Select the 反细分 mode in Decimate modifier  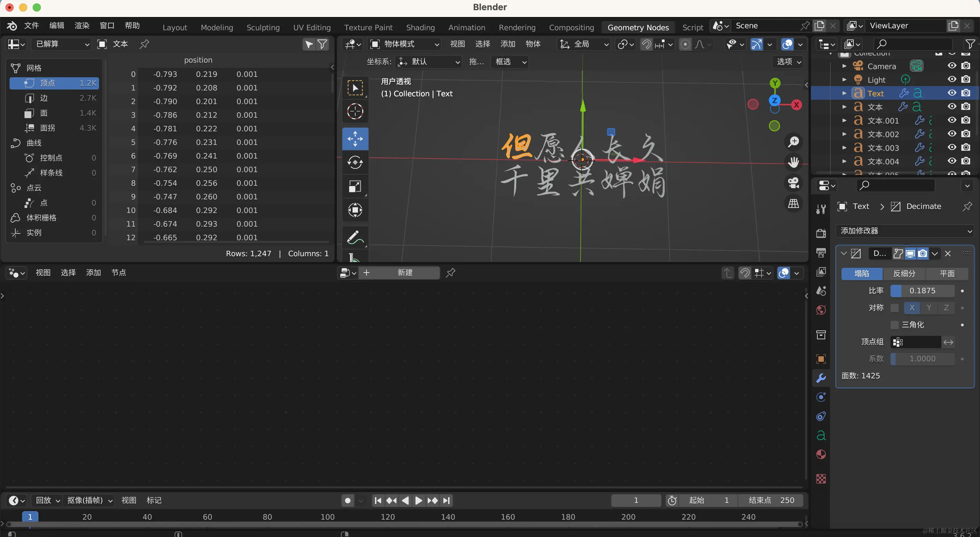click(x=905, y=273)
